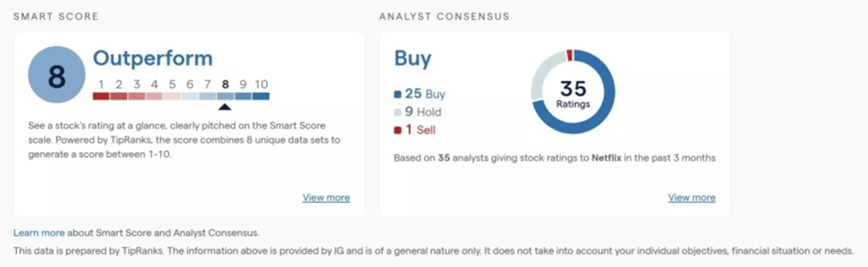The image size is (868, 267).
Task: Click the Outperform heading
Action: click(x=153, y=58)
